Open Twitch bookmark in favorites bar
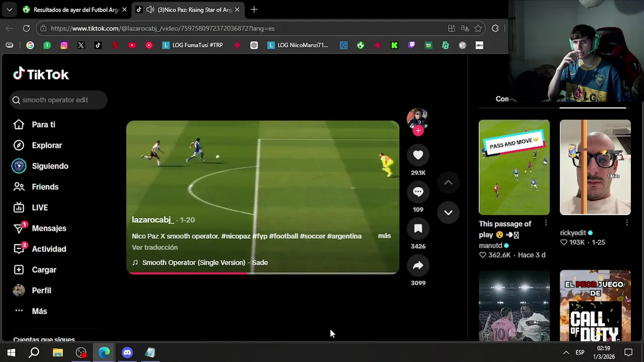The width and height of the screenshot is (644, 362). click(412, 45)
